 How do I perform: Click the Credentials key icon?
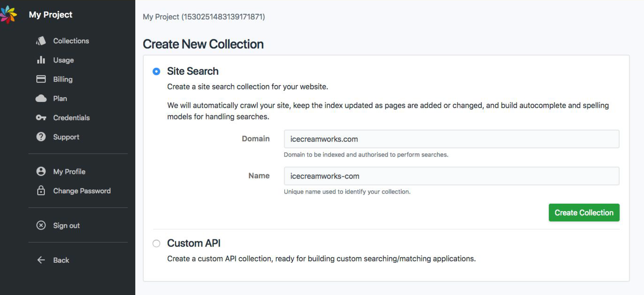pyautogui.click(x=41, y=118)
